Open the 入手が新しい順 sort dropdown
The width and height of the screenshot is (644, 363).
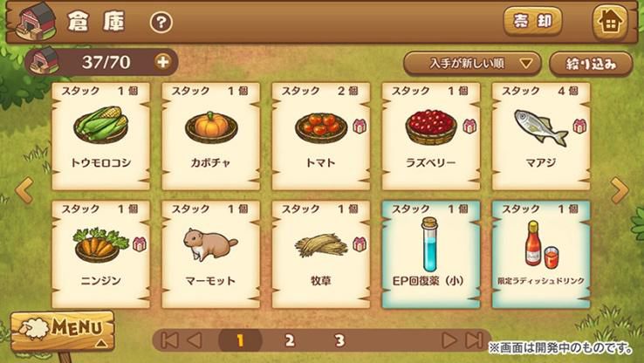point(472,64)
